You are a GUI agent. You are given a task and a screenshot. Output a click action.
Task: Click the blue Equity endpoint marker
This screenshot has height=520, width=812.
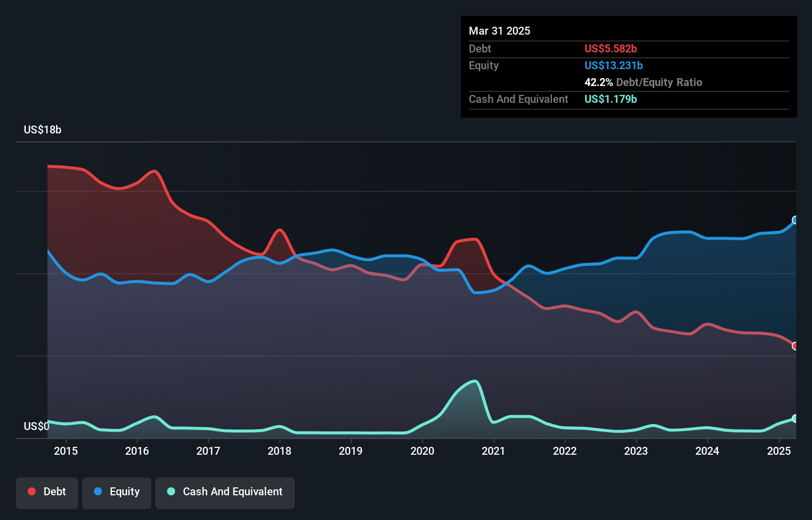(795, 220)
